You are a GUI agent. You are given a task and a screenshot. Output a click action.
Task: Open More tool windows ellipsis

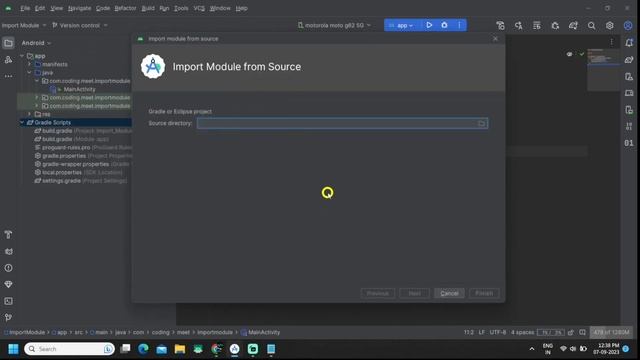coord(8,76)
